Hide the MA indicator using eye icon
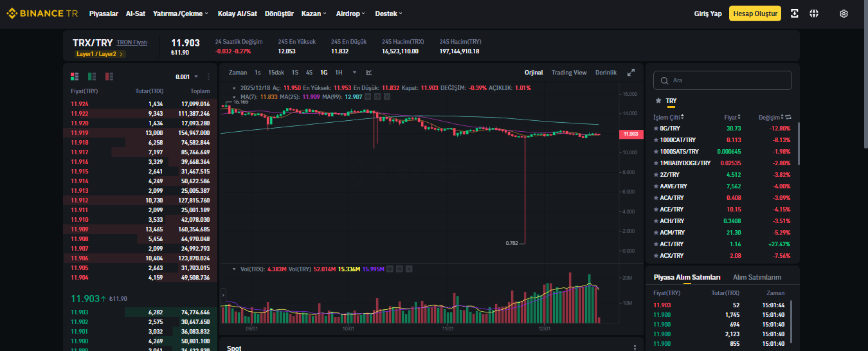868x351 pixels. point(368,97)
